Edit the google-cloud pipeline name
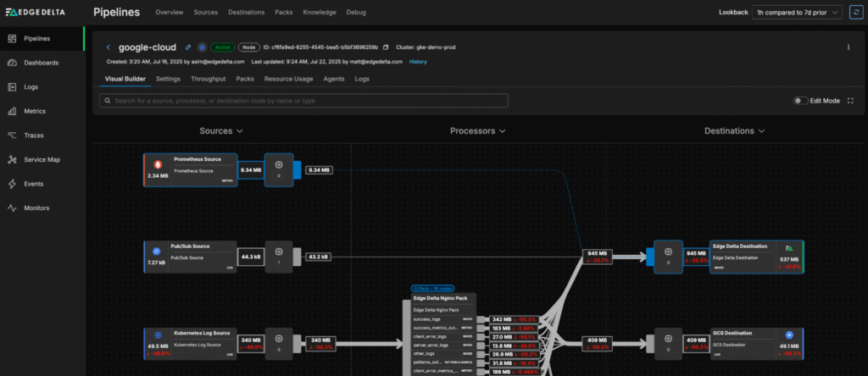 pos(187,47)
